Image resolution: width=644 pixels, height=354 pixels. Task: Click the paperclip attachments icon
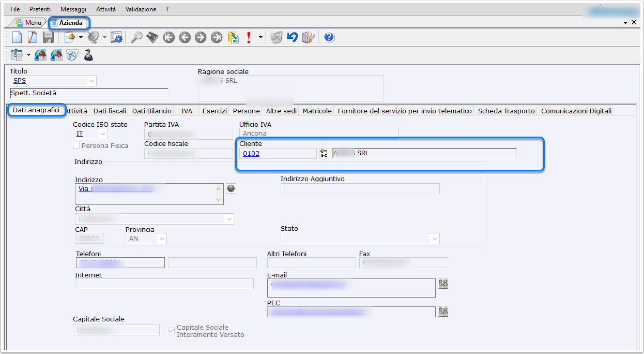18,54
